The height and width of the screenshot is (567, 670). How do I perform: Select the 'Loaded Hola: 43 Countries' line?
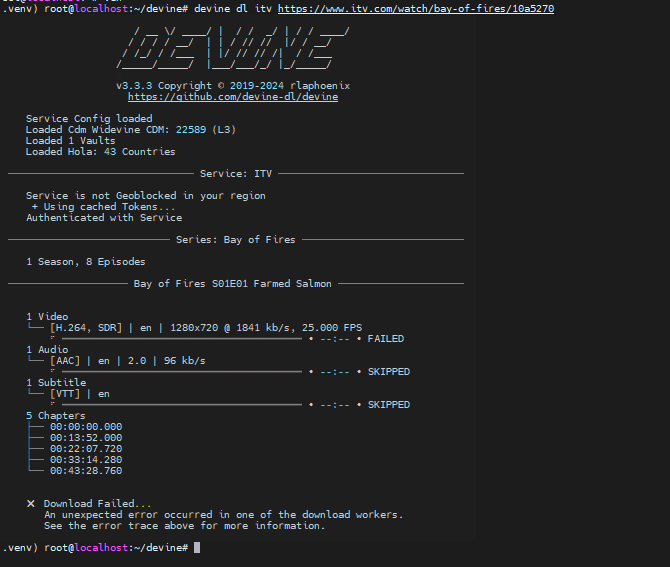100,152
